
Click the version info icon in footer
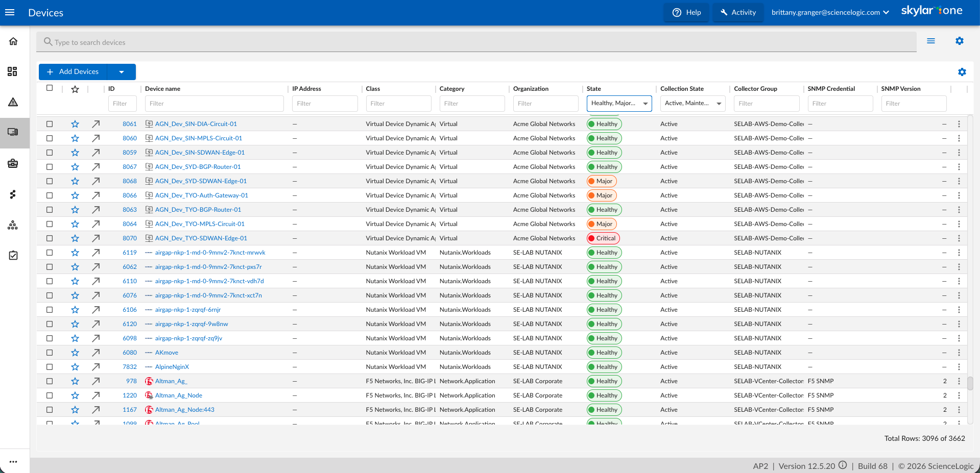[x=843, y=465]
